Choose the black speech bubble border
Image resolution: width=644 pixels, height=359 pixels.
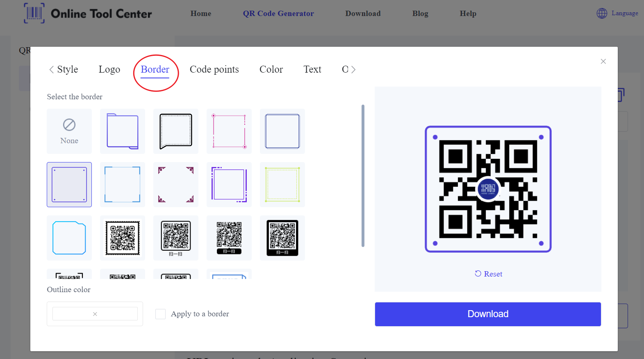coord(176,131)
